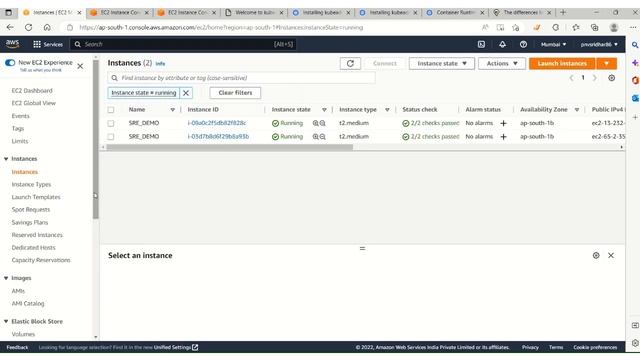Refresh the instances list
The image size is (640, 360).
point(350,63)
